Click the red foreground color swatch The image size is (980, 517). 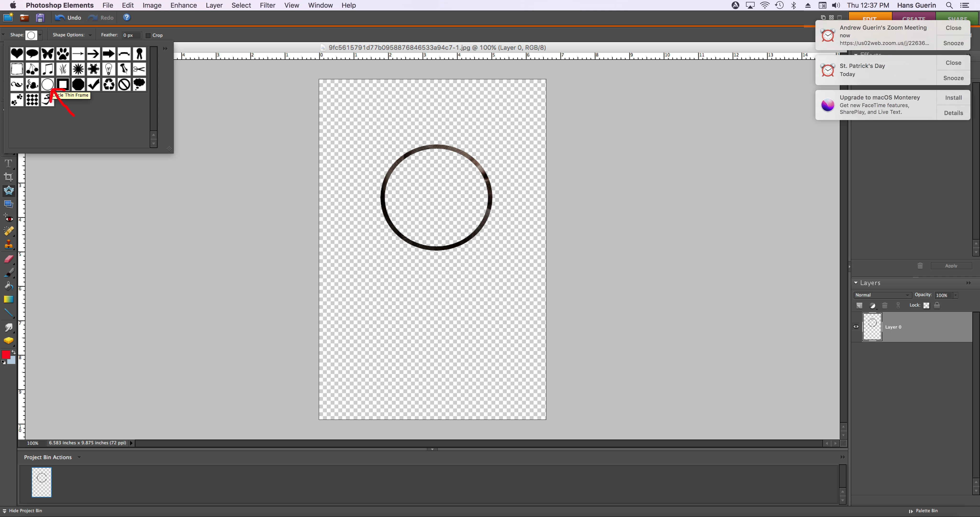[6, 354]
